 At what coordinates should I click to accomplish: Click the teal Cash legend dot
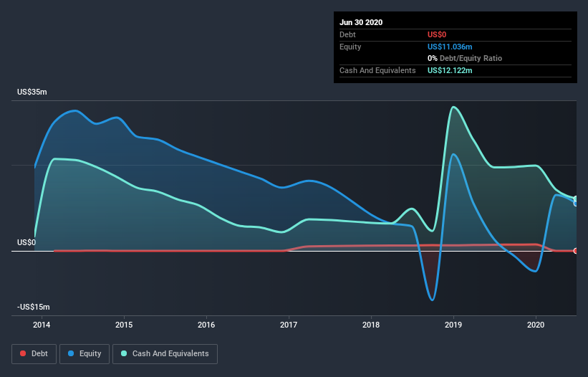point(124,353)
